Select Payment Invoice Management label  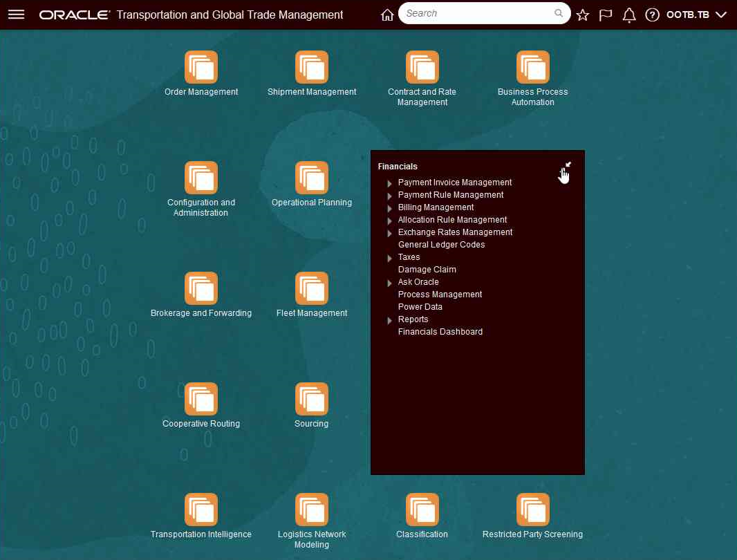[454, 183]
